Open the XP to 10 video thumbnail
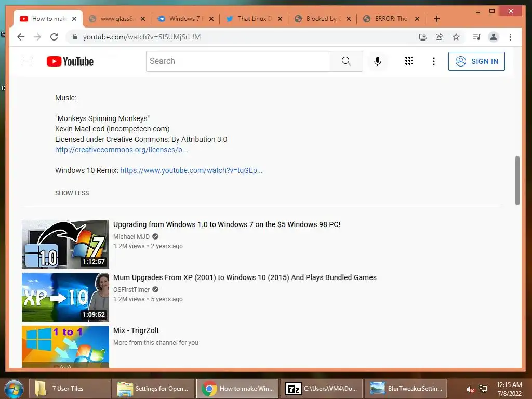This screenshot has height=399, width=532. tap(65, 297)
